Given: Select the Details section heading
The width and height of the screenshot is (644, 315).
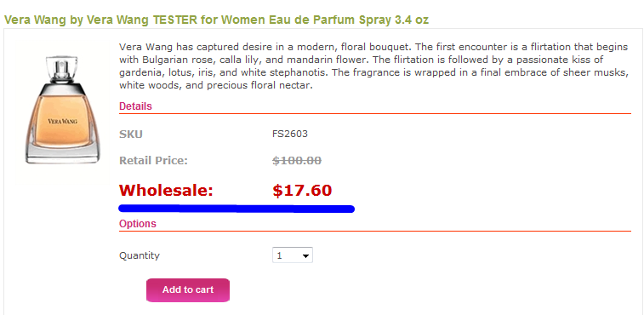Looking at the screenshot, I should pos(135,106).
